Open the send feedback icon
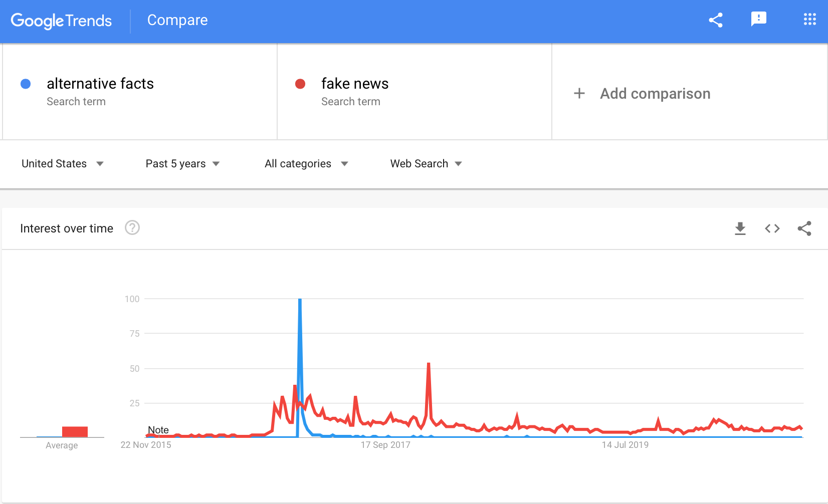 coord(759,20)
